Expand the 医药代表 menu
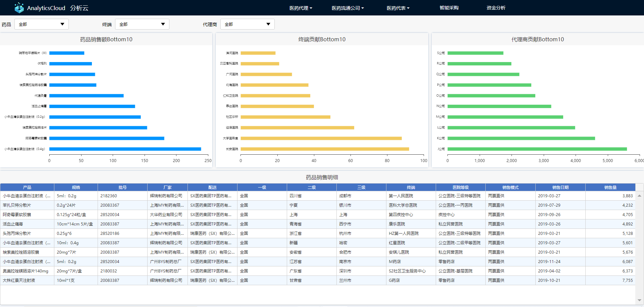 point(398,8)
